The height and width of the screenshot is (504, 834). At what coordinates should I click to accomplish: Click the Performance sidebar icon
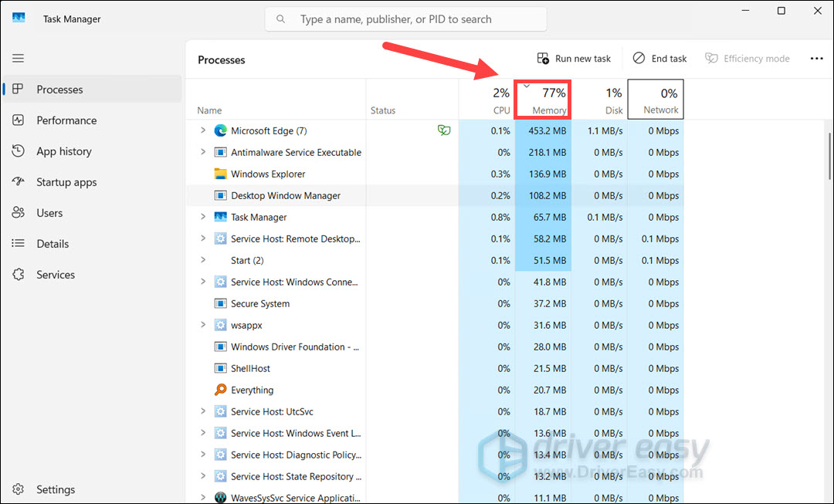coord(18,120)
